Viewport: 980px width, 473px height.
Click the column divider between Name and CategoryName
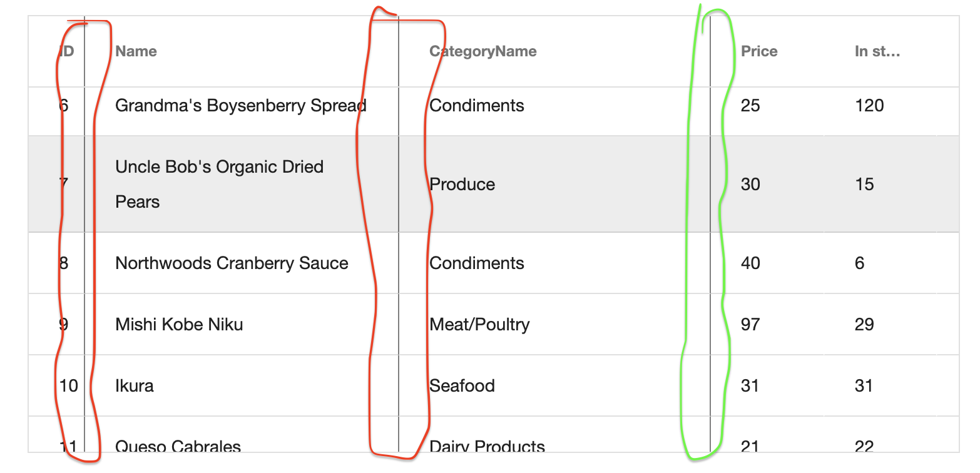tap(399, 51)
